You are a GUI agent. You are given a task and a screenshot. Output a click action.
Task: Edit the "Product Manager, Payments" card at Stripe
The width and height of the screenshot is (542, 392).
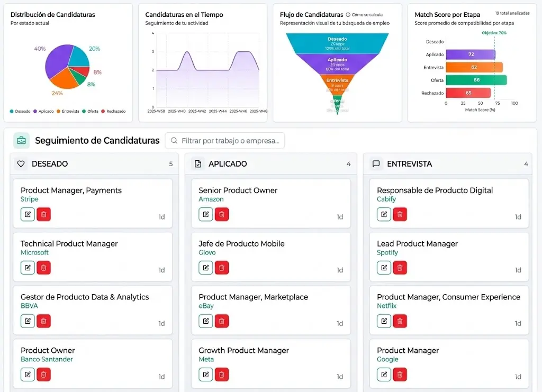27,214
